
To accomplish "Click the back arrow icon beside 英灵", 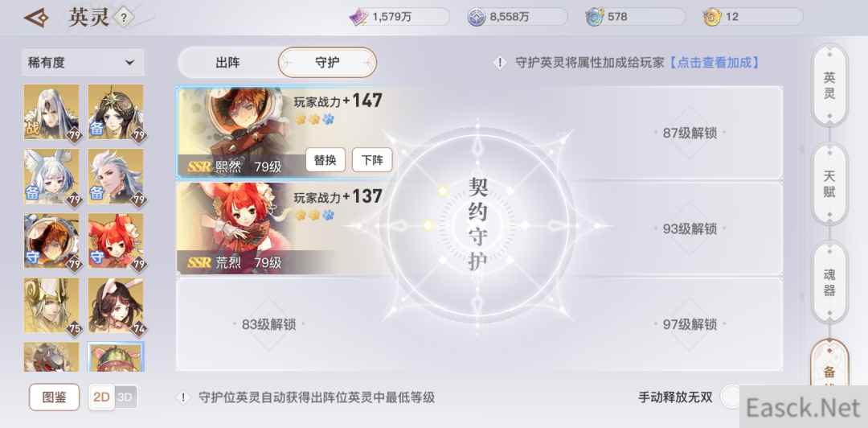I will [x=36, y=17].
